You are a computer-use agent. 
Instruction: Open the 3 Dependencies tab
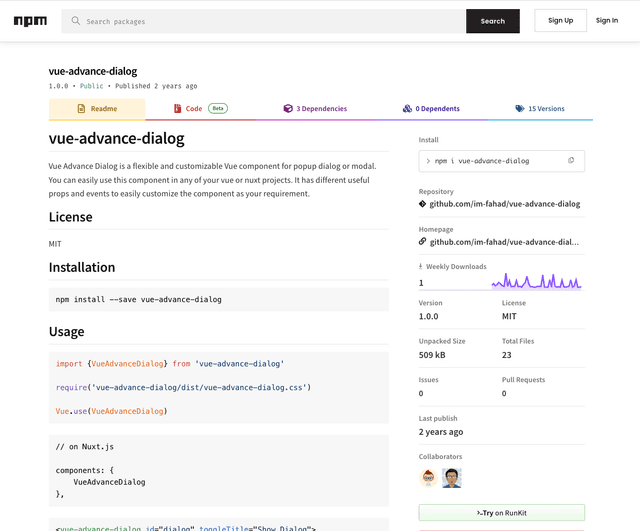(314, 109)
